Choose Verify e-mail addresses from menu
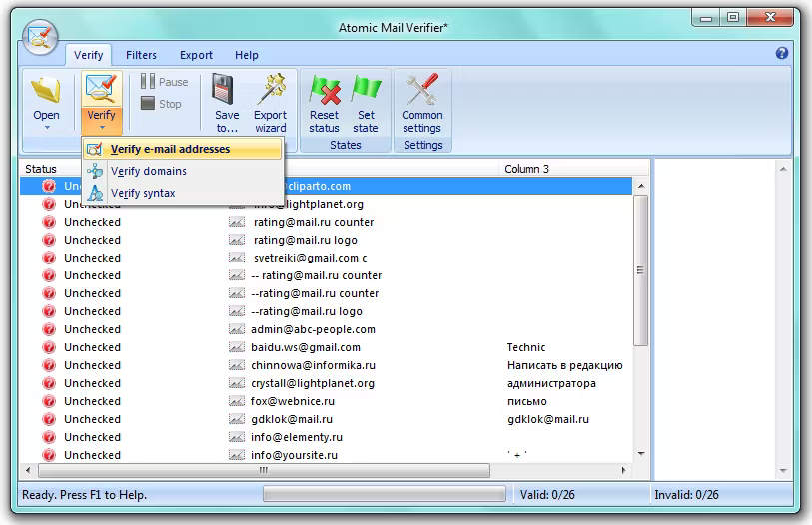The height and width of the screenshot is (525, 812). [170, 149]
